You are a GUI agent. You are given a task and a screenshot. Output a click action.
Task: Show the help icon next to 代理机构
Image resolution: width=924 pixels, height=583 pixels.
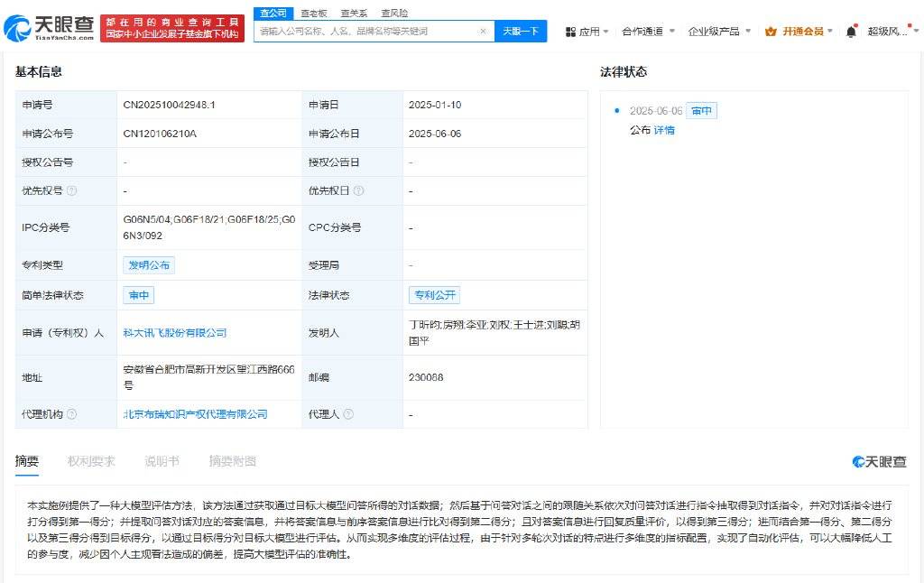72,414
